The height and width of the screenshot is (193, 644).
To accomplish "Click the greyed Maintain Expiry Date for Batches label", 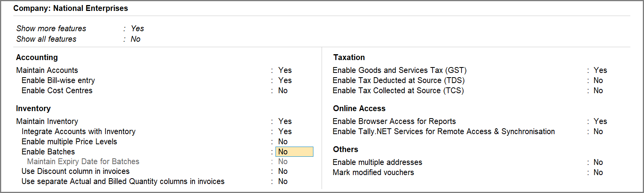I will click(83, 161).
